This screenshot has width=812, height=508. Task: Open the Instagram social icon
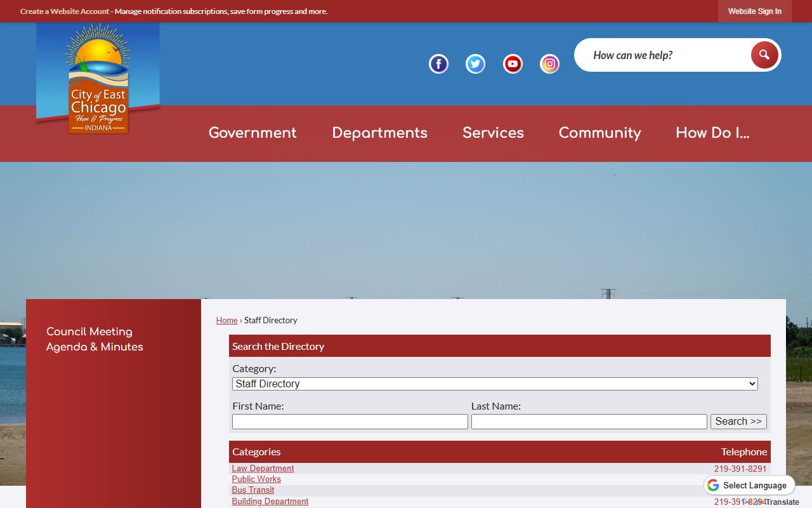tap(549, 64)
